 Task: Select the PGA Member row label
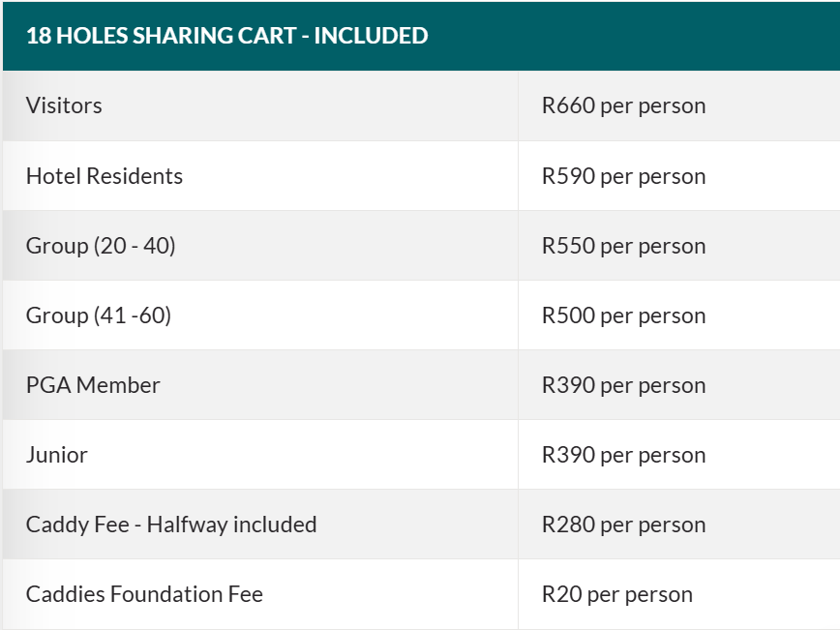coord(93,385)
